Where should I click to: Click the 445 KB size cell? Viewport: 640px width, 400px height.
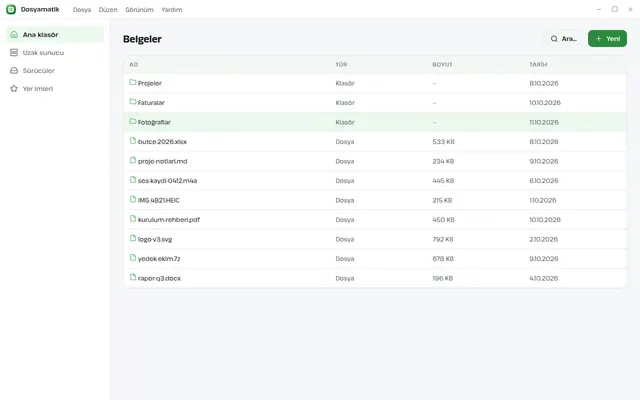(x=443, y=181)
